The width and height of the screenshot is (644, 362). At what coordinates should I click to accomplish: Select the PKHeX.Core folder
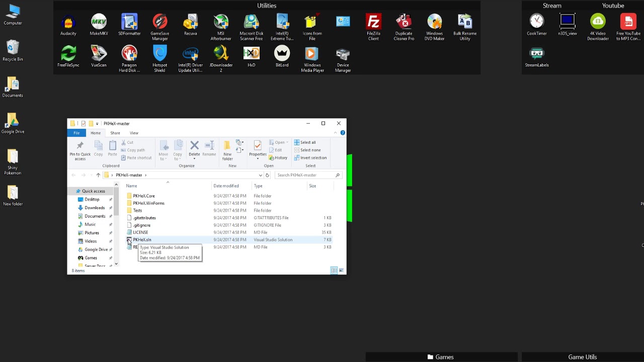143,196
